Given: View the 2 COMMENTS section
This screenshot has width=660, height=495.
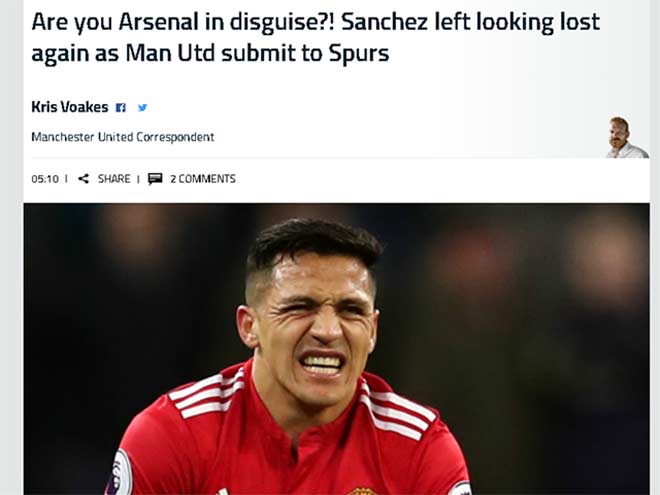Looking at the screenshot, I should [x=202, y=179].
